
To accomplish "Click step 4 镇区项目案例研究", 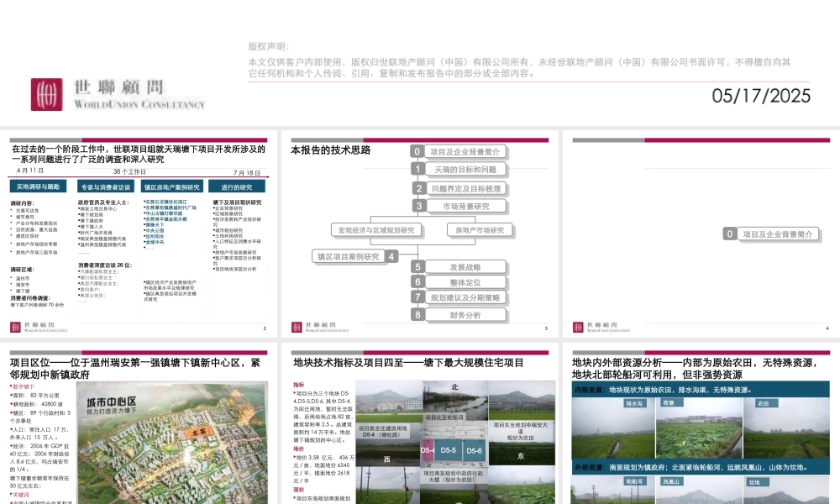I will pos(354,256).
